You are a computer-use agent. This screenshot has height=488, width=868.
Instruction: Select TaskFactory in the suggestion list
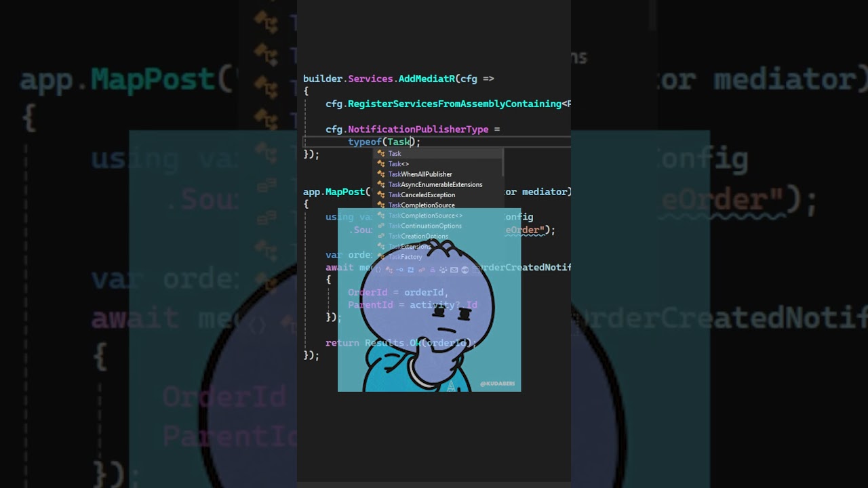coord(439,257)
